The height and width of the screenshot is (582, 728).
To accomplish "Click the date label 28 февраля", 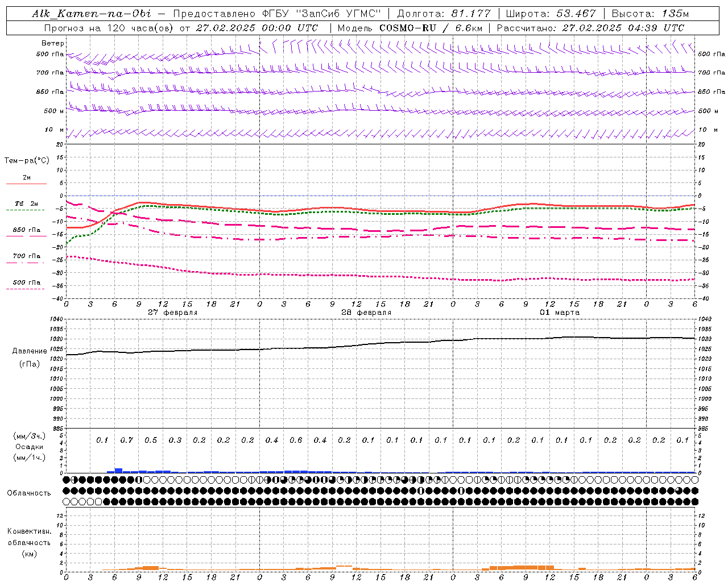I will pos(366,313).
